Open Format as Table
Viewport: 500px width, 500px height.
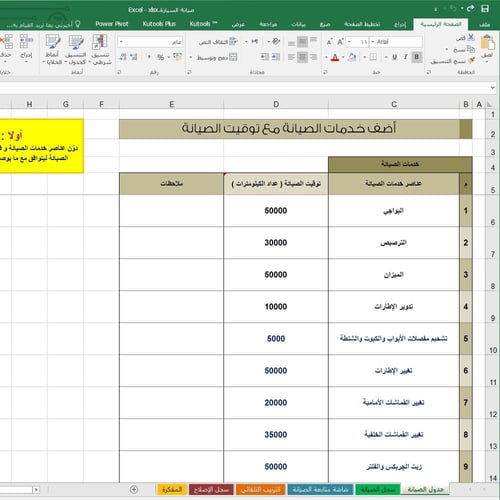click(x=76, y=49)
